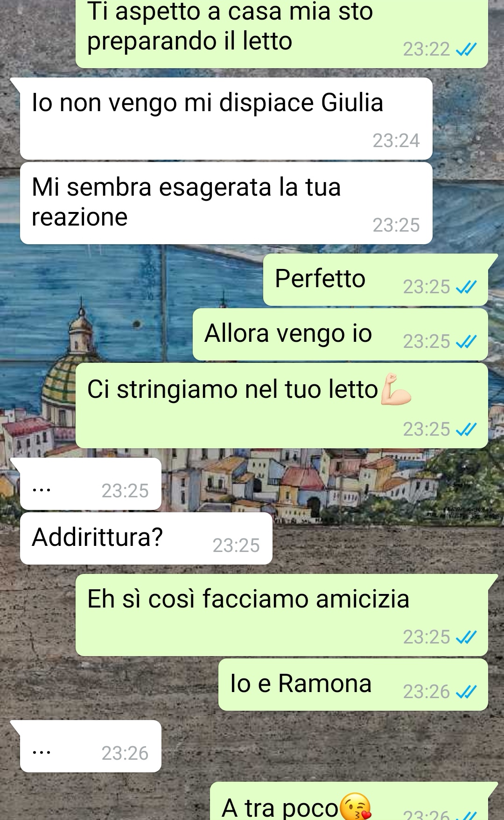Image resolution: width=504 pixels, height=820 pixels.
Task: Tap read checkmarks on 'Perfetto' message
Action: pos(466,287)
